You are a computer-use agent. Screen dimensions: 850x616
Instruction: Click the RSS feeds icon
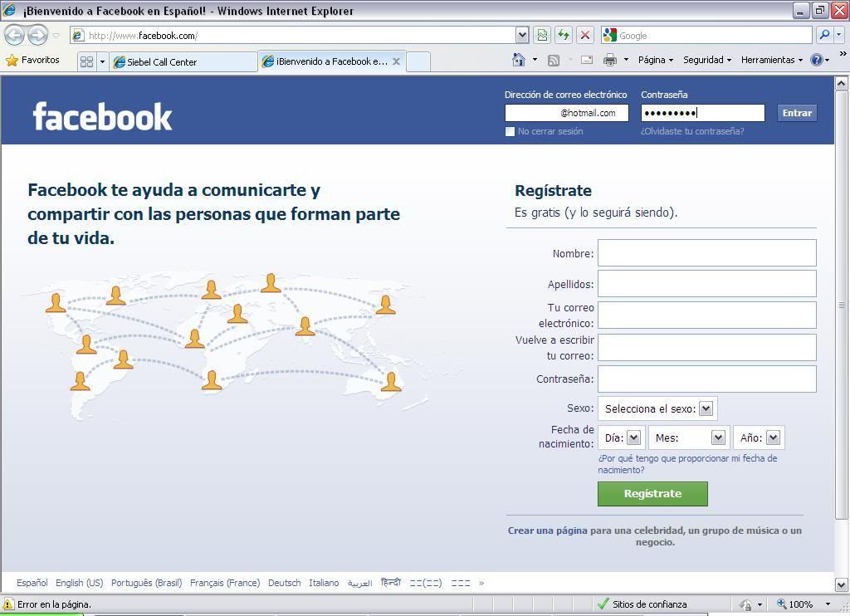coord(554,61)
